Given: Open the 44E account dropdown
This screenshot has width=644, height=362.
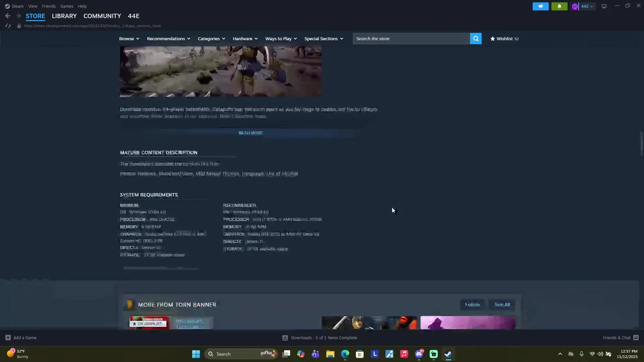Looking at the screenshot, I should point(587,6).
